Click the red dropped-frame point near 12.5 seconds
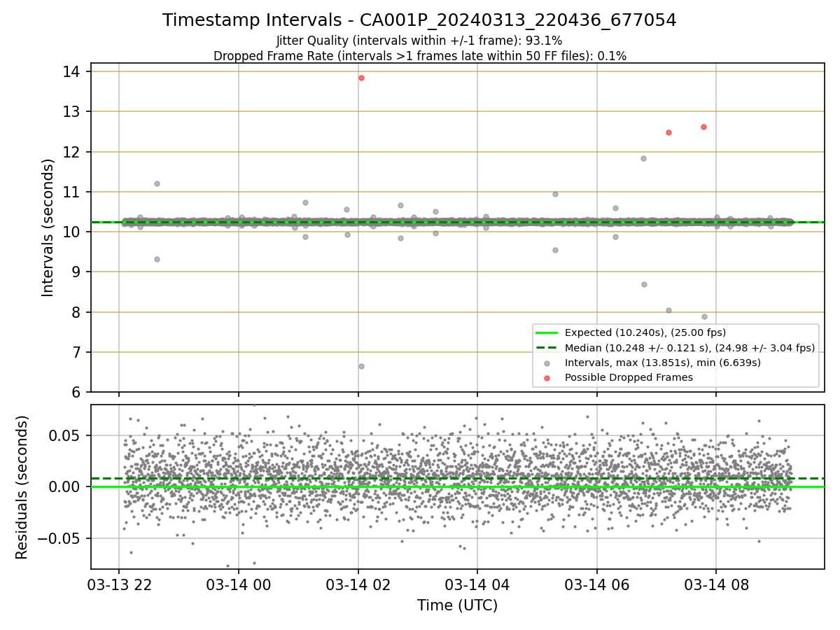 668,132
